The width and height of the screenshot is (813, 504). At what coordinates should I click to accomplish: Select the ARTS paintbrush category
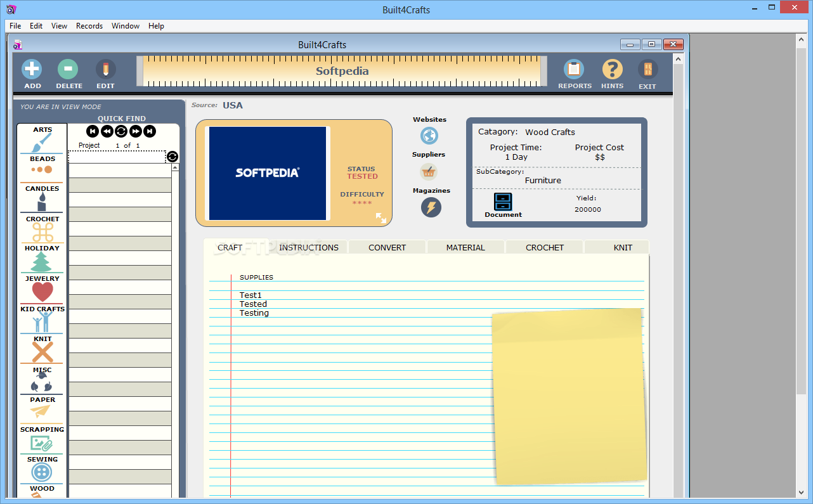pyautogui.click(x=42, y=144)
